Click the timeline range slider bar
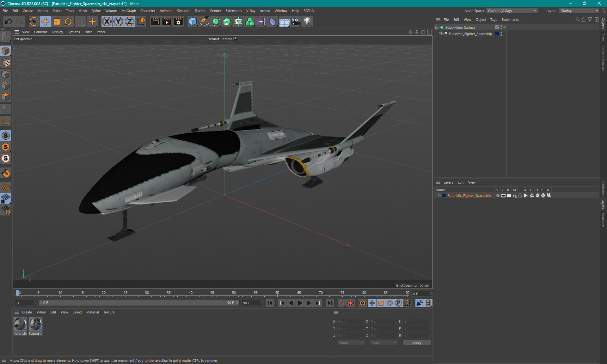 [139, 303]
